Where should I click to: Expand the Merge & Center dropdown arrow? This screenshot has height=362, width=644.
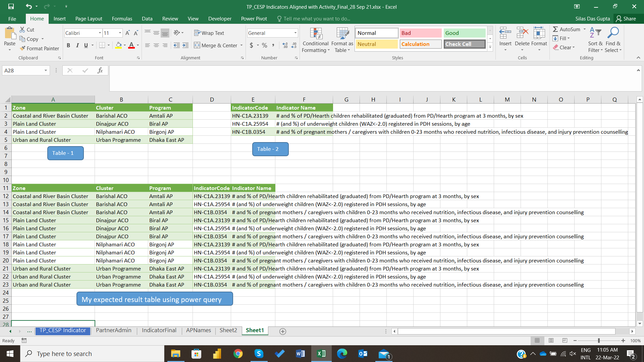tap(241, 45)
